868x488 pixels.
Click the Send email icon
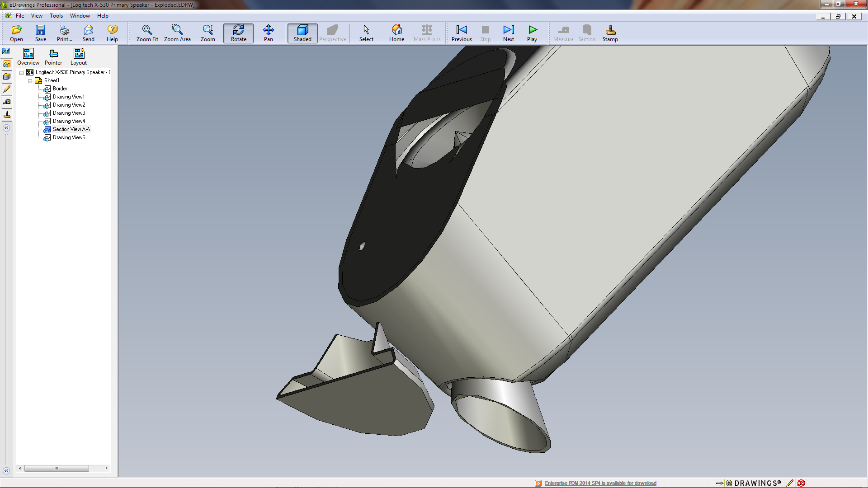click(x=88, y=33)
